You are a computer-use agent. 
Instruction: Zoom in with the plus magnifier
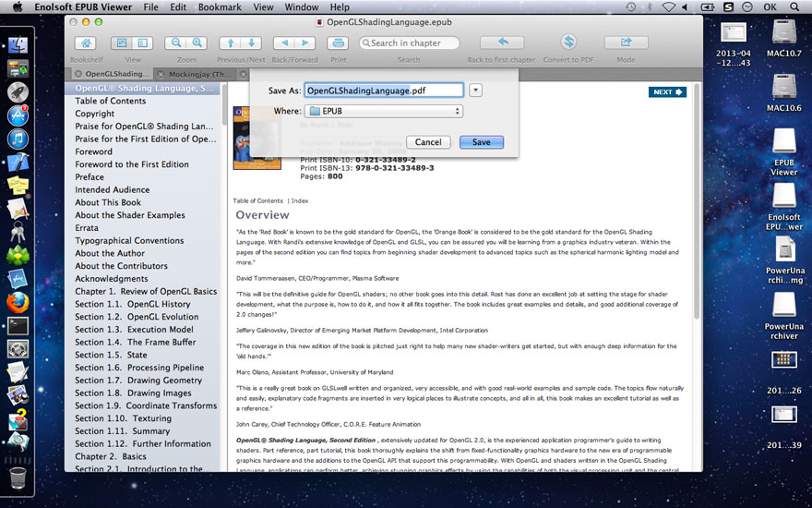point(197,43)
